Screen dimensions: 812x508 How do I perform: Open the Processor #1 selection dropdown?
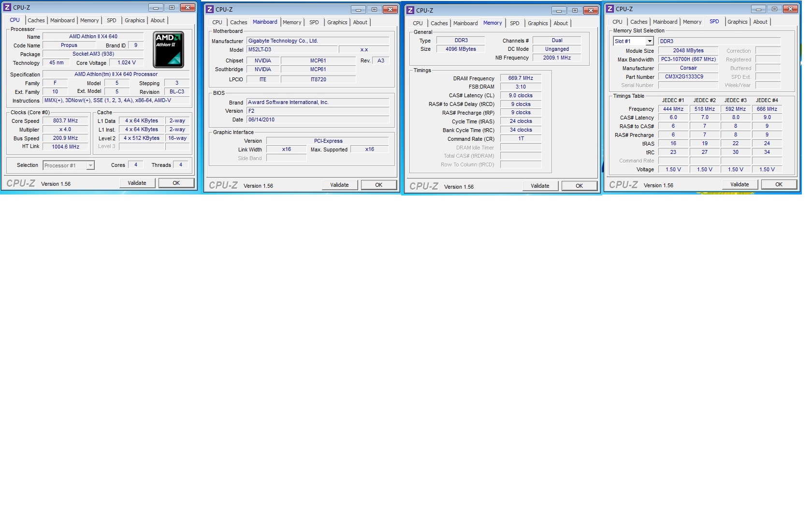pos(90,165)
